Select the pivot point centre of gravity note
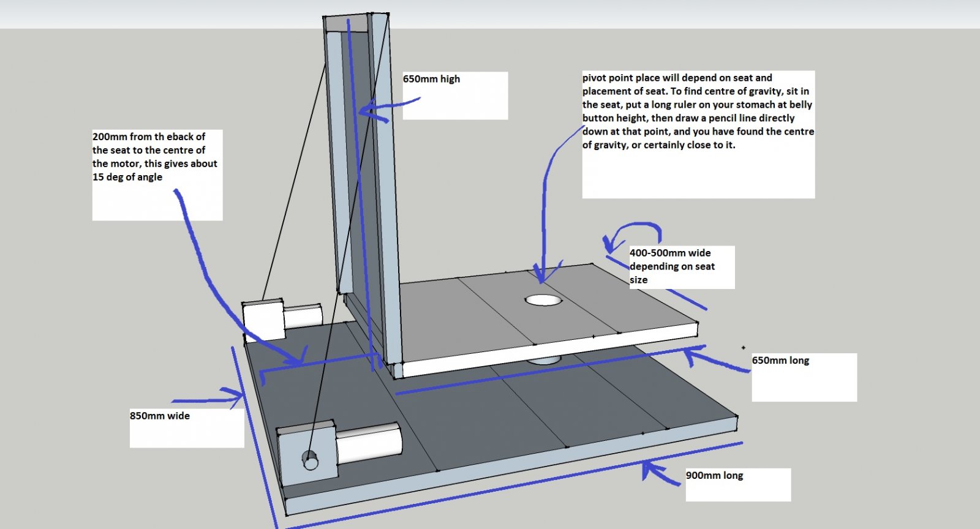 coord(698,111)
